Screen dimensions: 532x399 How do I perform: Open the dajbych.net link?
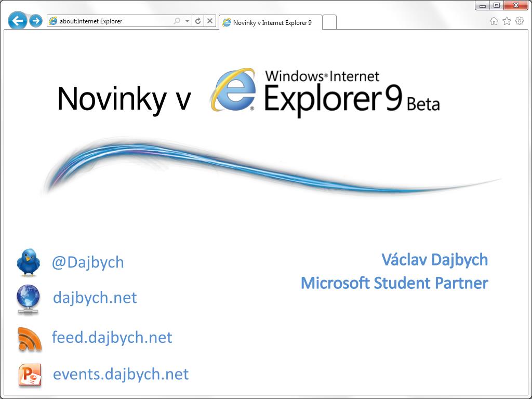(x=95, y=298)
